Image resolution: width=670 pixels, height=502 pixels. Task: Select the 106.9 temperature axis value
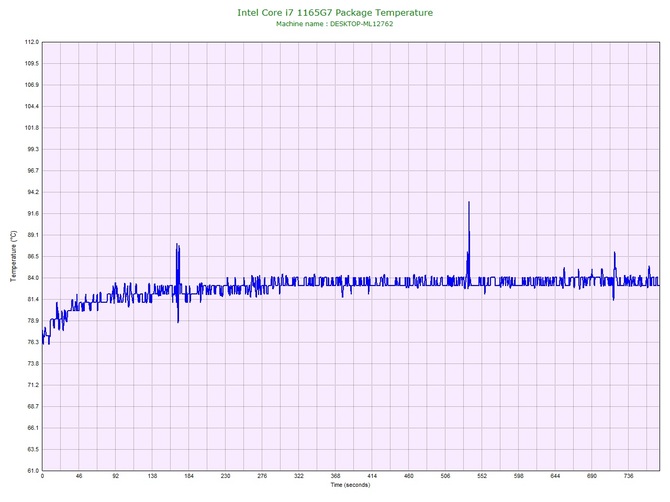32,85
